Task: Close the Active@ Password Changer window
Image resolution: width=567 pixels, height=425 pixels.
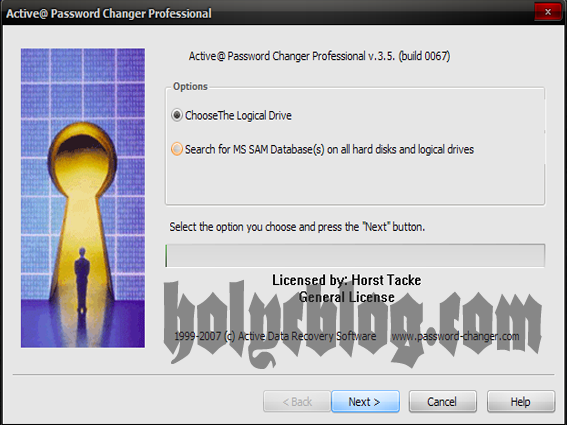Action: point(548,12)
